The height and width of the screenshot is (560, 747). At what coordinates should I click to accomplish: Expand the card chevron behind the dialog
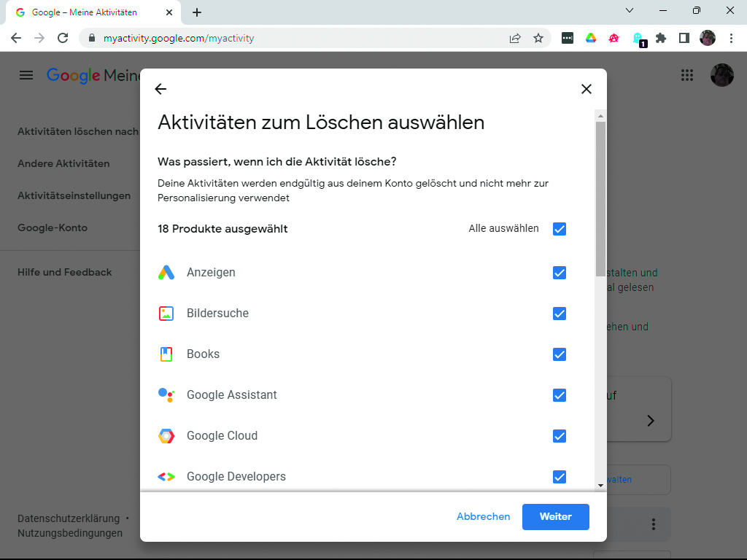coord(651,421)
